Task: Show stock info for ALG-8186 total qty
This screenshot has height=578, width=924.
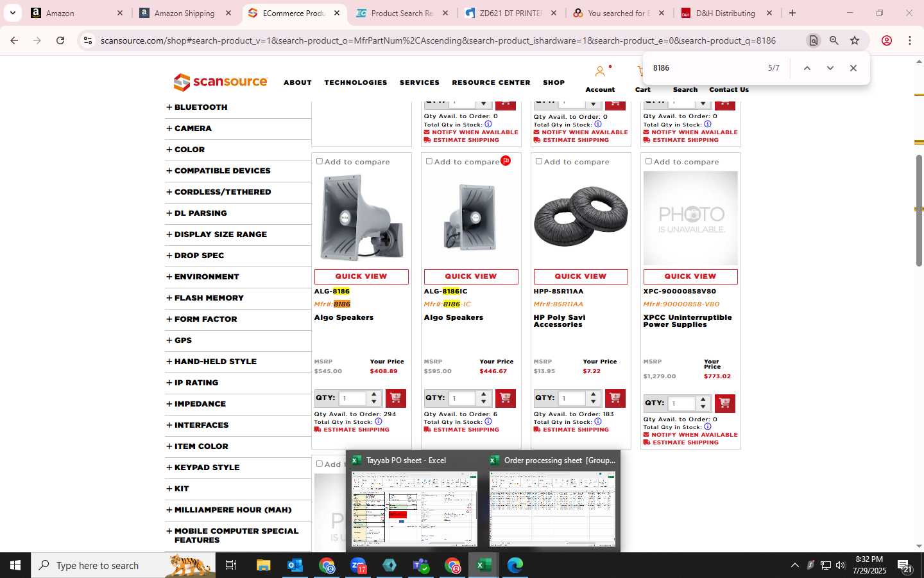Action: tap(379, 421)
